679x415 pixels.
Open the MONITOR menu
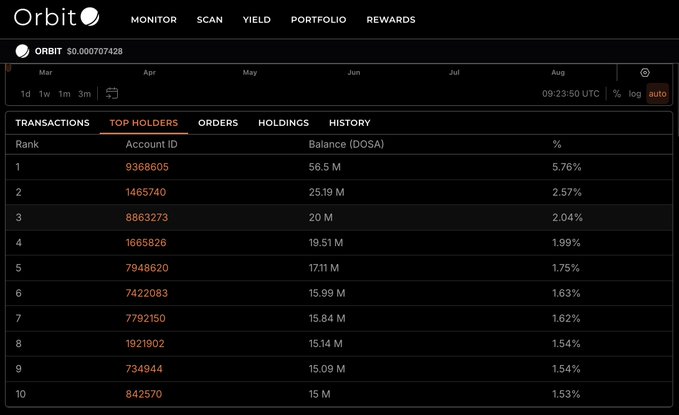click(x=154, y=19)
